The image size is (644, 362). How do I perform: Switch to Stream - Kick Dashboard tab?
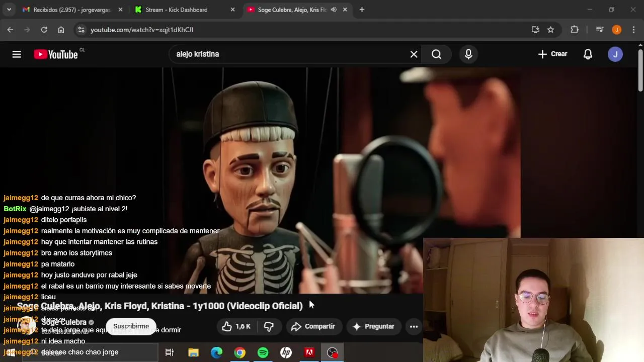(x=185, y=10)
